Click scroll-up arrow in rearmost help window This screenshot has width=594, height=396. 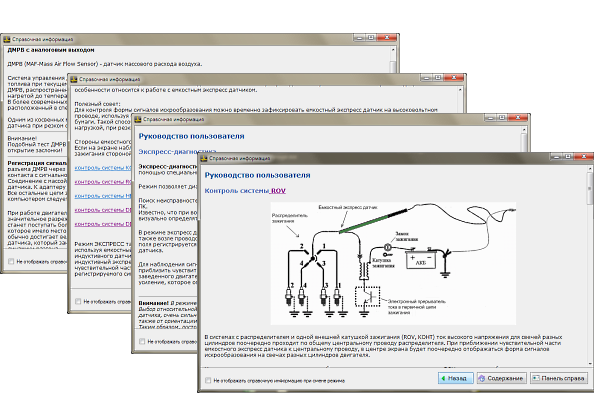point(393,50)
